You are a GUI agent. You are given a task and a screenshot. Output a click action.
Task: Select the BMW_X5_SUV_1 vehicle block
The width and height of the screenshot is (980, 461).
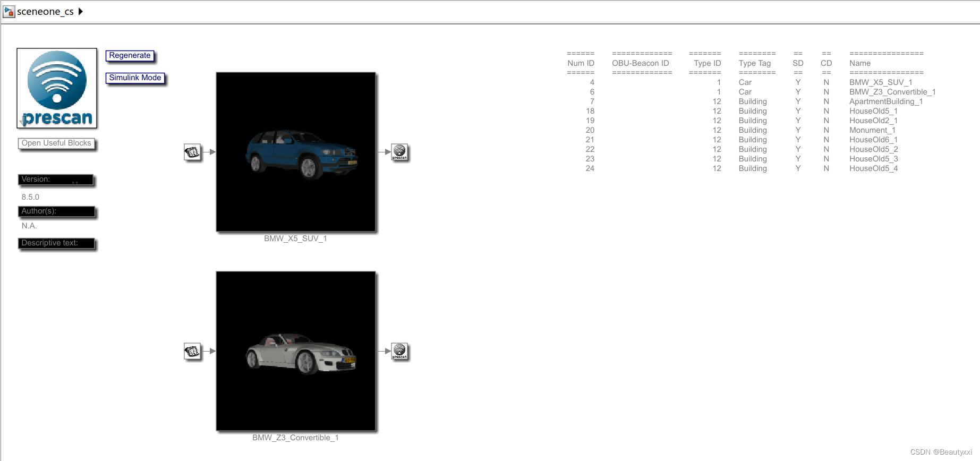296,152
